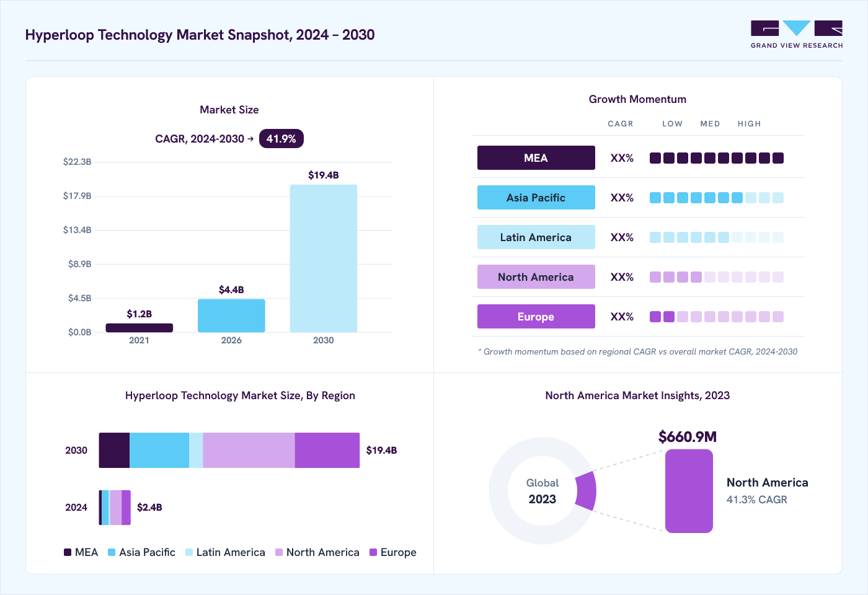The height and width of the screenshot is (595, 868).
Task: Click Asia Pacific segment of 2030 stacked bar
Action: point(159,450)
